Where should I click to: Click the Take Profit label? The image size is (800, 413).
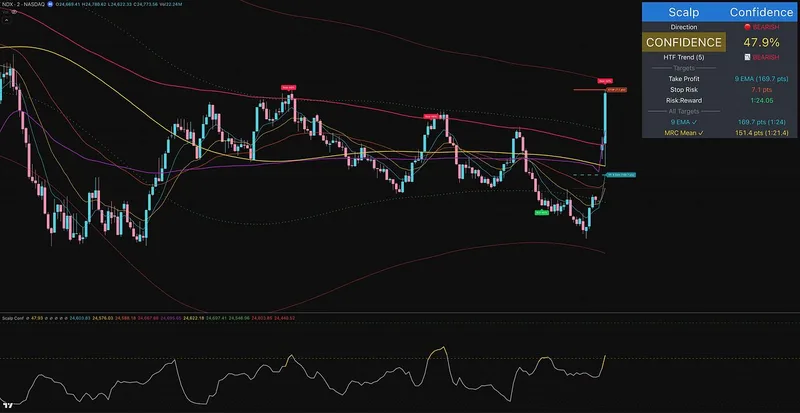(684, 79)
